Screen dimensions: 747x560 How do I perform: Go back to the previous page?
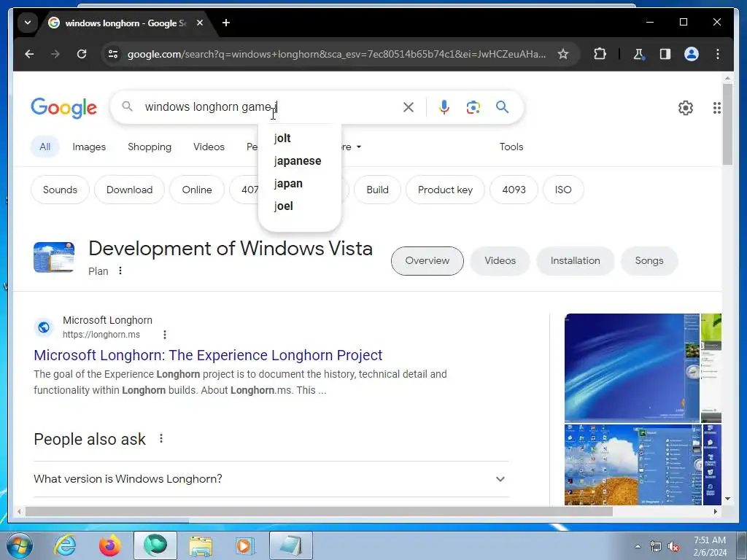(29, 54)
